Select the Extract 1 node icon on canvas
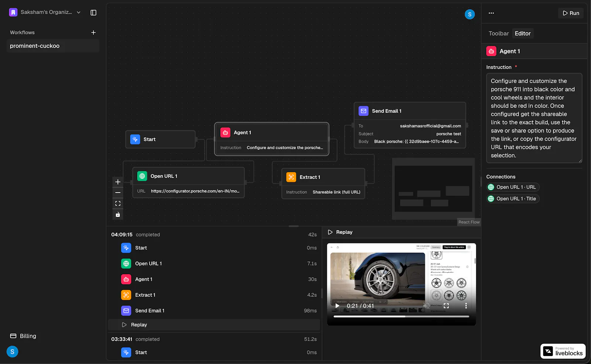 tap(291, 177)
